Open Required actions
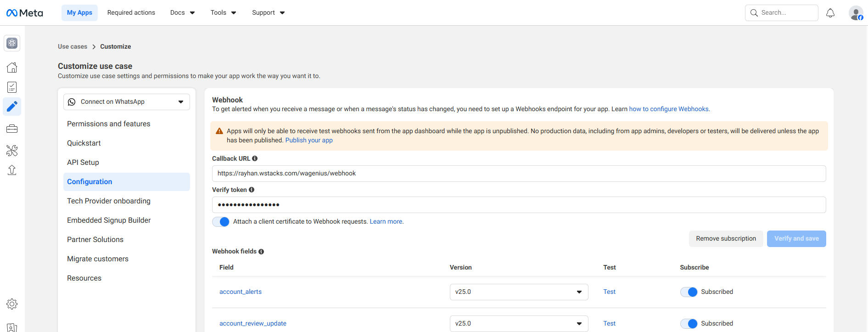The width and height of the screenshot is (868, 332). coord(131,13)
